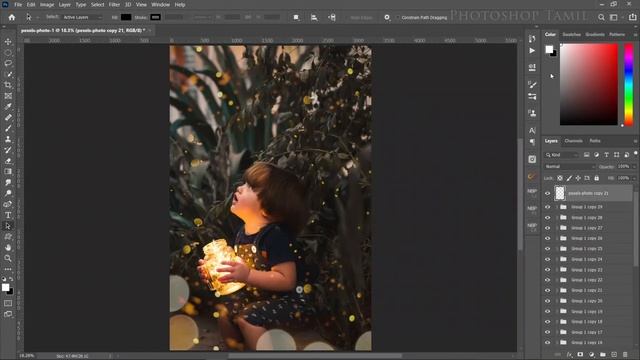Click the Stroke color swatch in options bar
The height and width of the screenshot is (360, 640).
155,18
